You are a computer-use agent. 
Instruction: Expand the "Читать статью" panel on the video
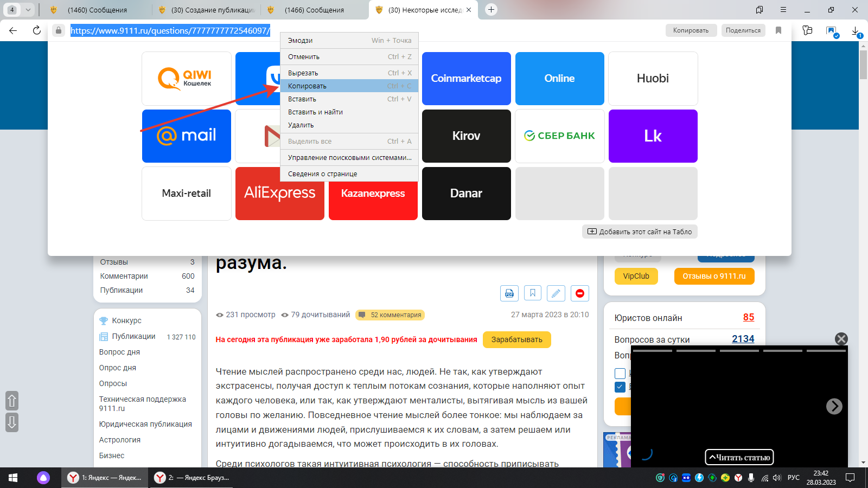pyautogui.click(x=739, y=457)
